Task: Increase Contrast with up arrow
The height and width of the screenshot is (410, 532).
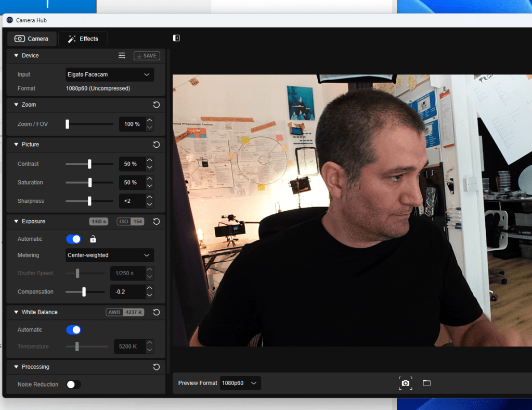Action: (150, 160)
